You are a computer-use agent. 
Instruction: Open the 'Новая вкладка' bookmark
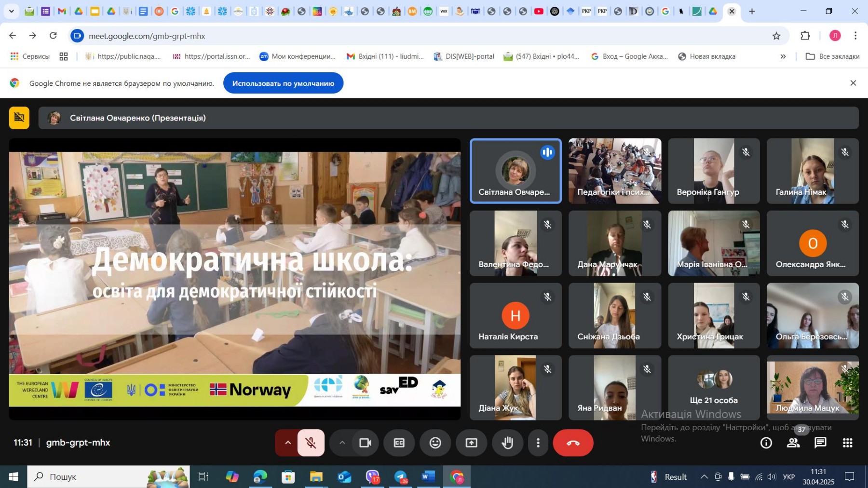pyautogui.click(x=707, y=56)
